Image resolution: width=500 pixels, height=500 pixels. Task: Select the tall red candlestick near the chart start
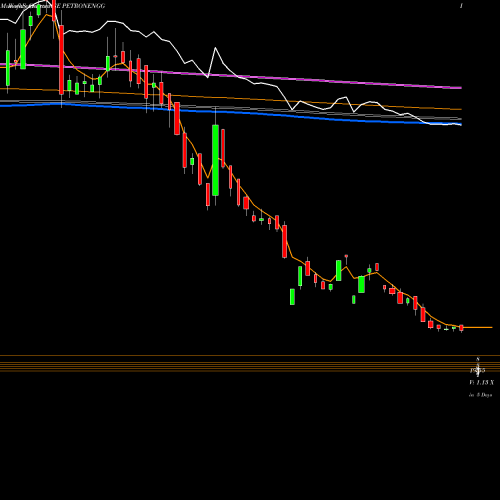click(61, 60)
